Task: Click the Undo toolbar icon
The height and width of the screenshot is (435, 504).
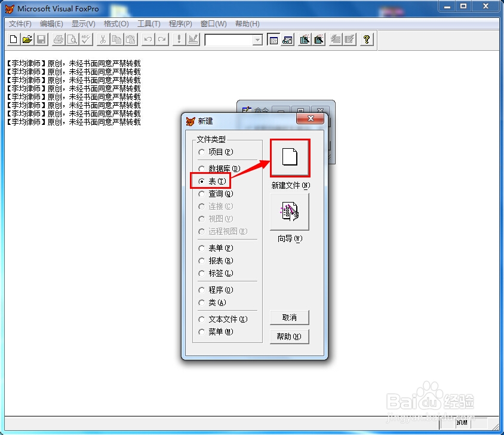Action: tap(148, 39)
